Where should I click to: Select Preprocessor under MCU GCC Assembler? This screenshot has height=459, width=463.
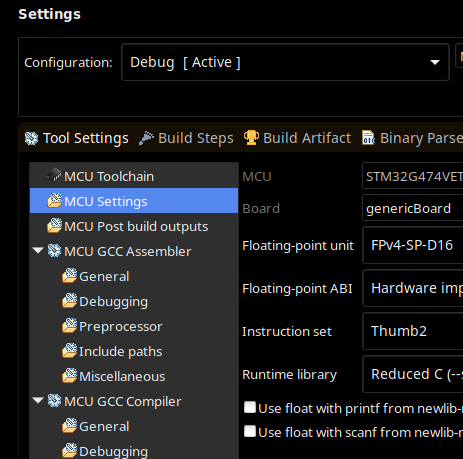(x=121, y=327)
